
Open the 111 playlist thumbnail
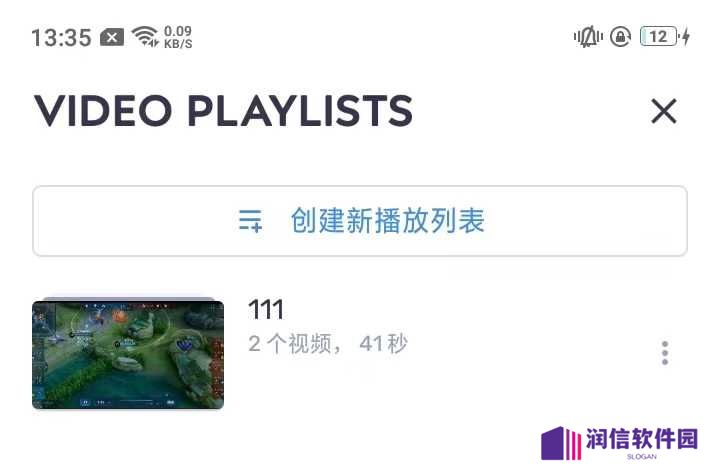[x=128, y=354]
